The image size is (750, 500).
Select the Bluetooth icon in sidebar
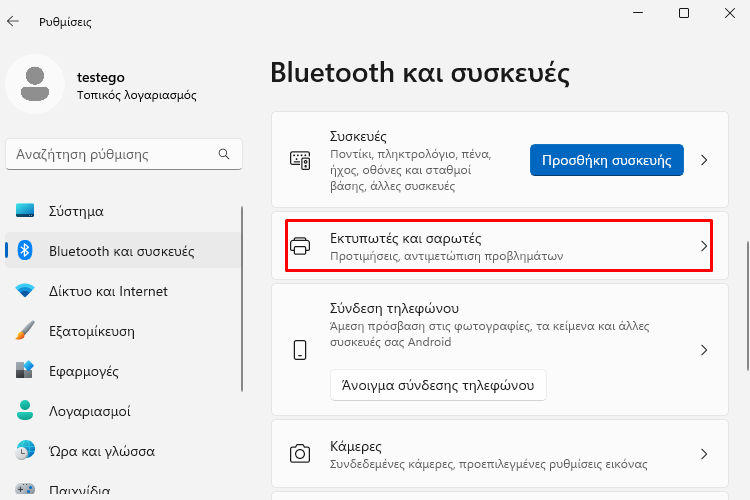[25, 250]
